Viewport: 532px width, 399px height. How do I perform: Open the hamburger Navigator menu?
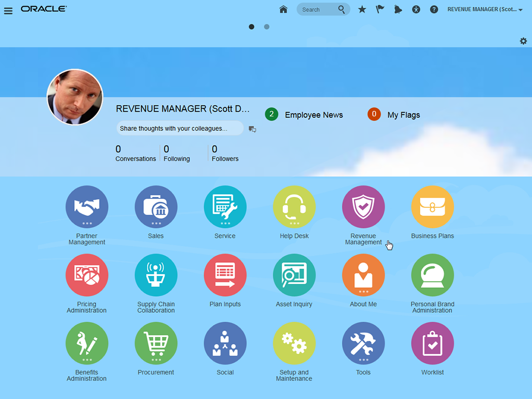[x=8, y=11]
